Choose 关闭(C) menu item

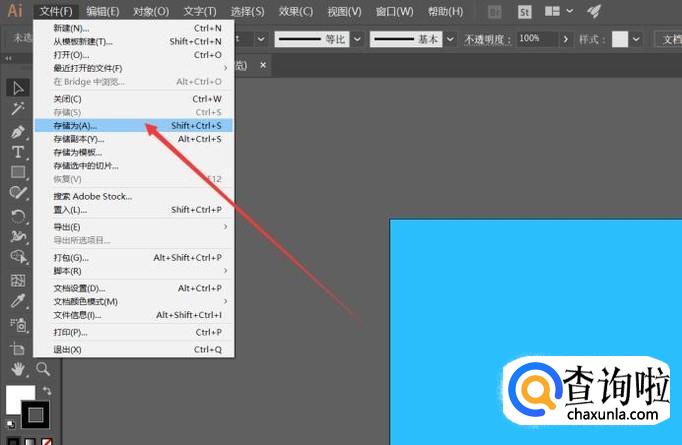tap(134, 99)
